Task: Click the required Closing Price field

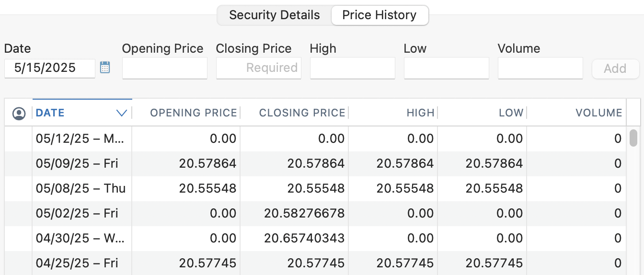Action: pyautogui.click(x=259, y=68)
